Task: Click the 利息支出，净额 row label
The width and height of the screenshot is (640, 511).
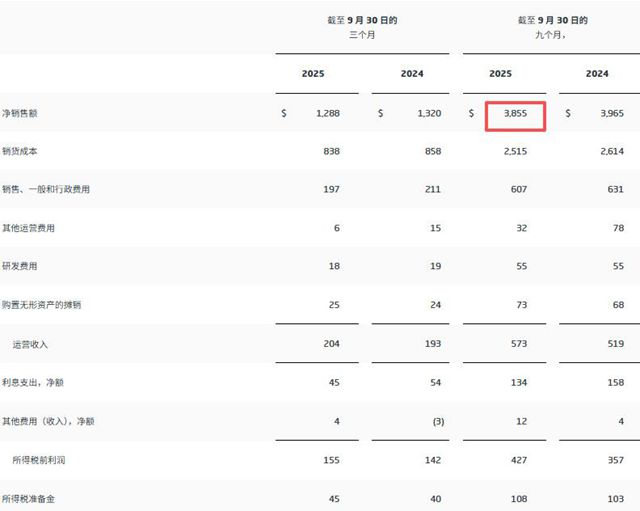Action: click(x=33, y=382)
